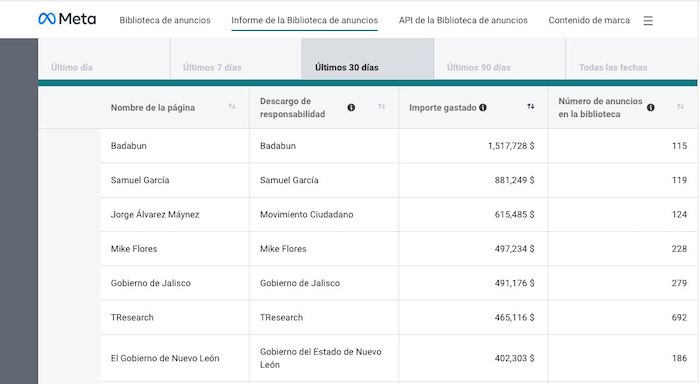700x384 pixels.
Task: Open Contenido de marca link
Action: (x=589, y=20)
